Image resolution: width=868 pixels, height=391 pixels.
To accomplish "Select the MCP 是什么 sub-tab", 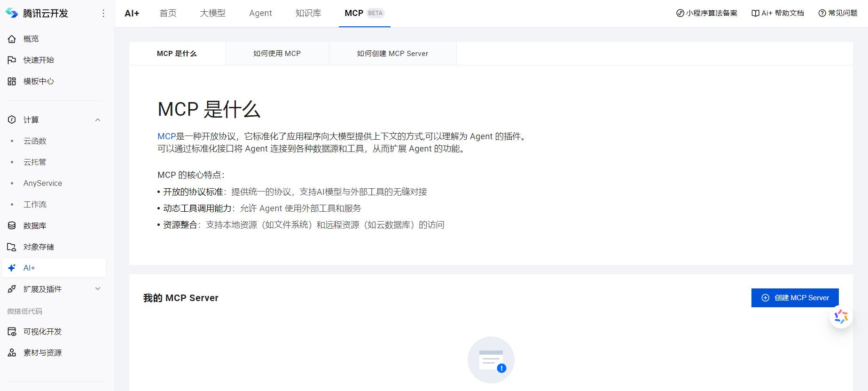I will click(177, 54).
